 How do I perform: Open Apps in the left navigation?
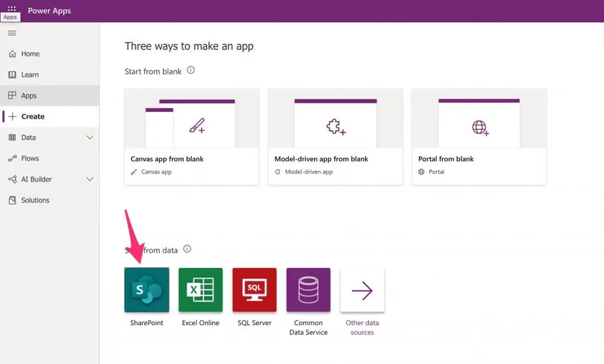point(29,96)
